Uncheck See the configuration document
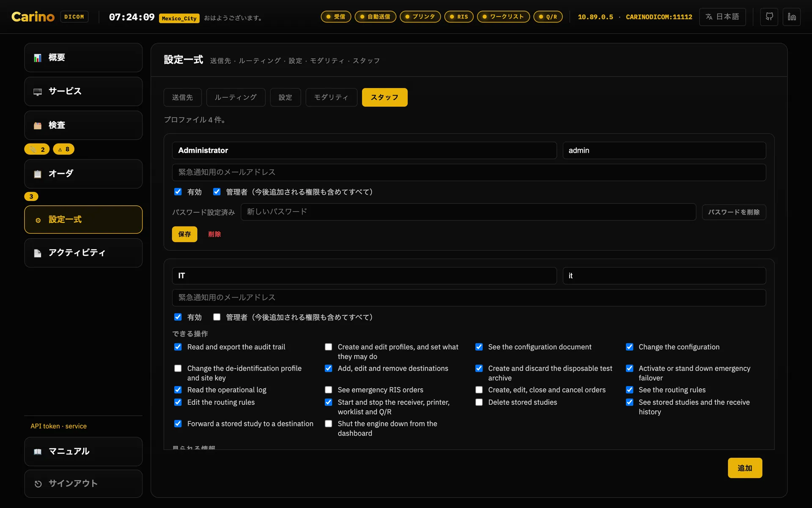Image resolution: width=812 pixels, height=508 pixels. (x=479, y=347)
